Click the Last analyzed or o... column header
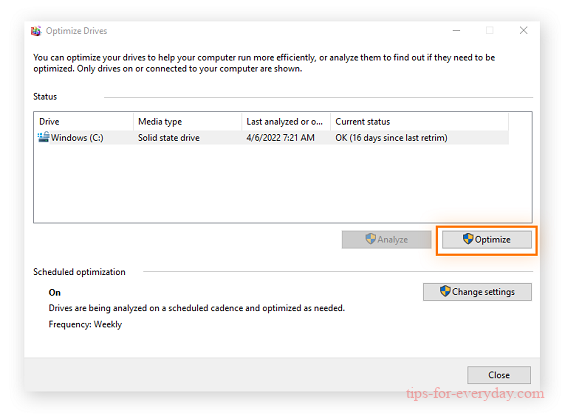This screenshot has width=565, height=418. 286,122
